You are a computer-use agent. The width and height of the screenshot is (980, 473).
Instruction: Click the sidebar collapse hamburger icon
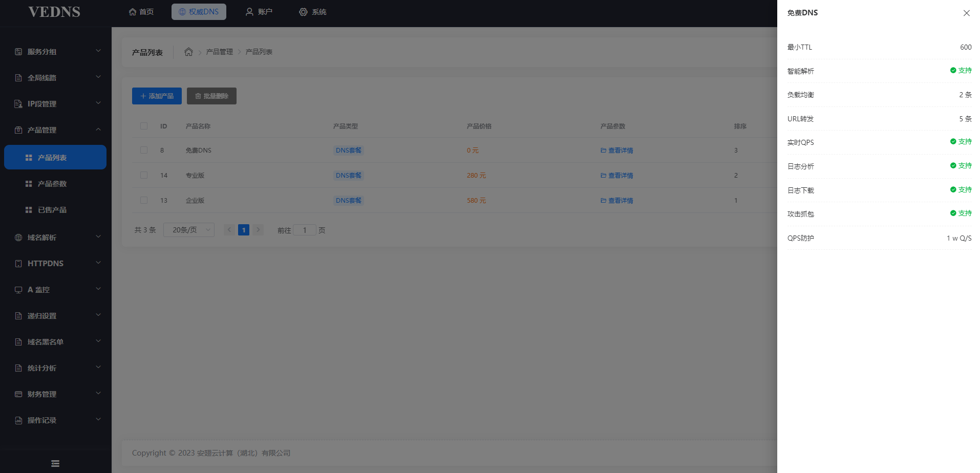tap(55, 463)
